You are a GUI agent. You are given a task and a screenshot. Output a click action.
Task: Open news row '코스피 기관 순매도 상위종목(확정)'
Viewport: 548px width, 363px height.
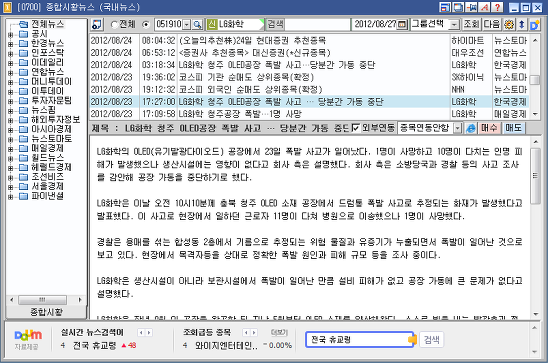click(x=309, y=77)
